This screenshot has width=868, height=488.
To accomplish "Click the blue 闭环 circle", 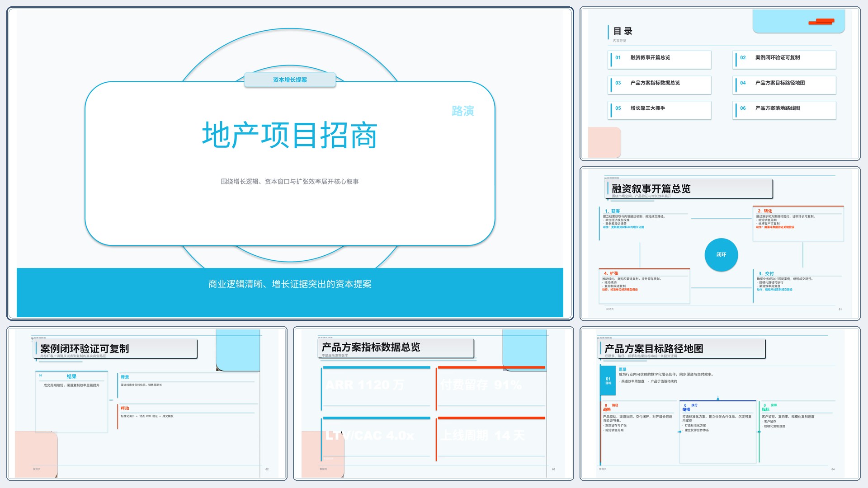I will click(x=721, y=255).
